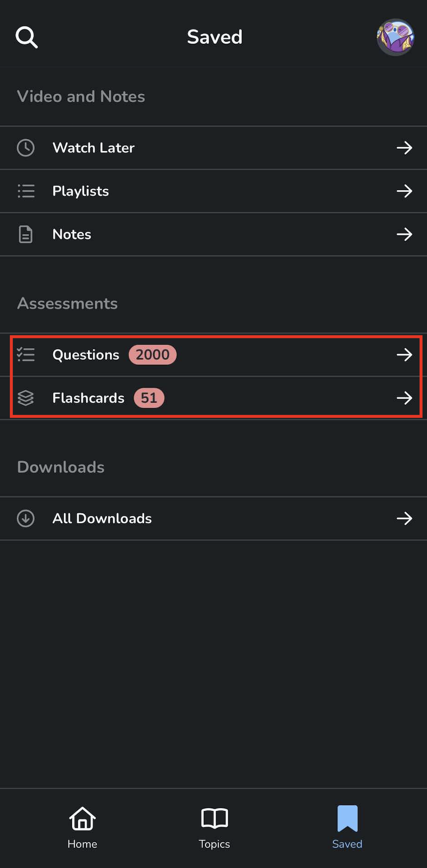Tap the 51 Flashcards count badge
Image resolution: width=427 pixels, height=868 pixels.
149,398
